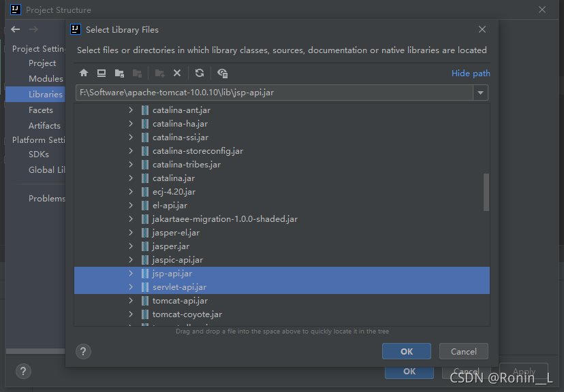The image size is (564, 392).
Task: Open Global Libraries section
Action: (47, 170)
